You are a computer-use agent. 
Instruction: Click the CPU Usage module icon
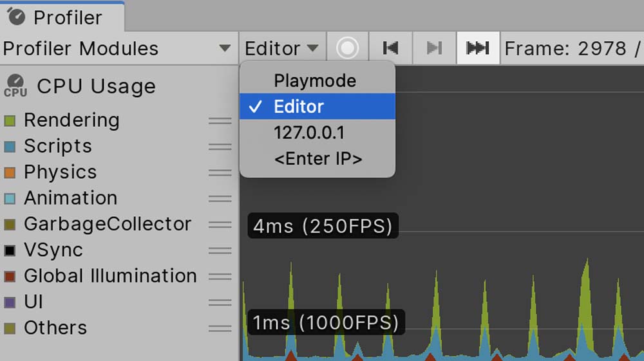coord(15,86)
